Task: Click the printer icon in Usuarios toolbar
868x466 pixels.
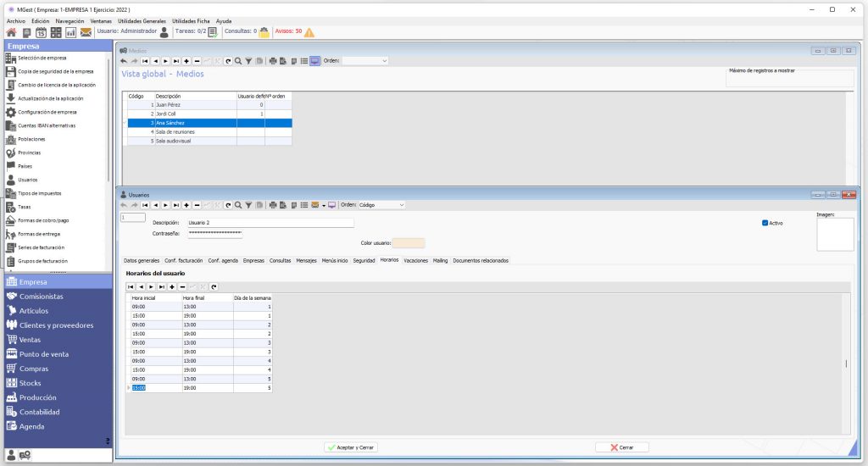Action: pyautogui.click(x=273, y=205)
